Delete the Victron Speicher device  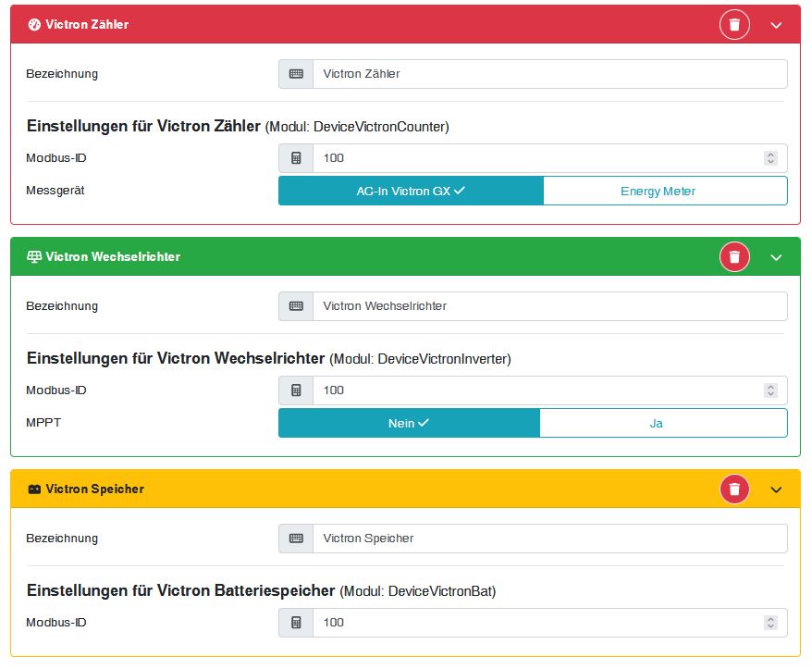coord(734,489)
